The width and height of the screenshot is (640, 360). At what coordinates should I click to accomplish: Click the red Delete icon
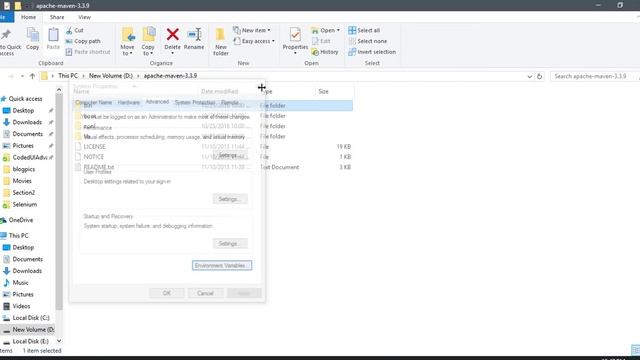(x=173, y=34)
